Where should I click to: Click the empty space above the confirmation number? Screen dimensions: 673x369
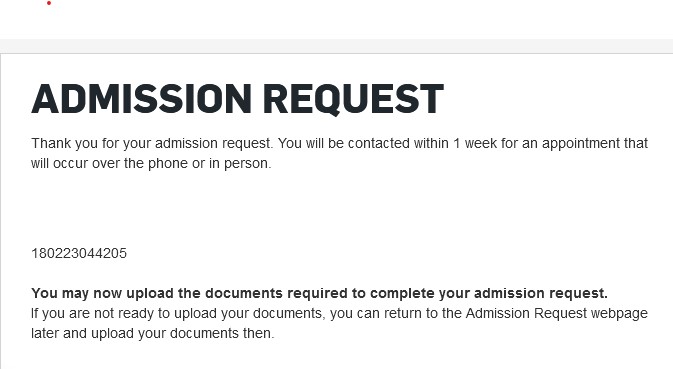pos(336,208)
